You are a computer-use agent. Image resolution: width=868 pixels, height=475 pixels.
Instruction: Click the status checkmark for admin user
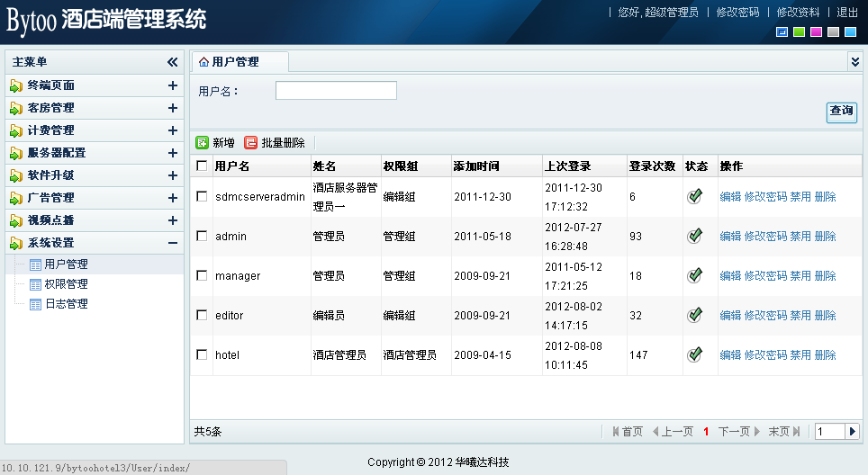(x=694, y=236)
